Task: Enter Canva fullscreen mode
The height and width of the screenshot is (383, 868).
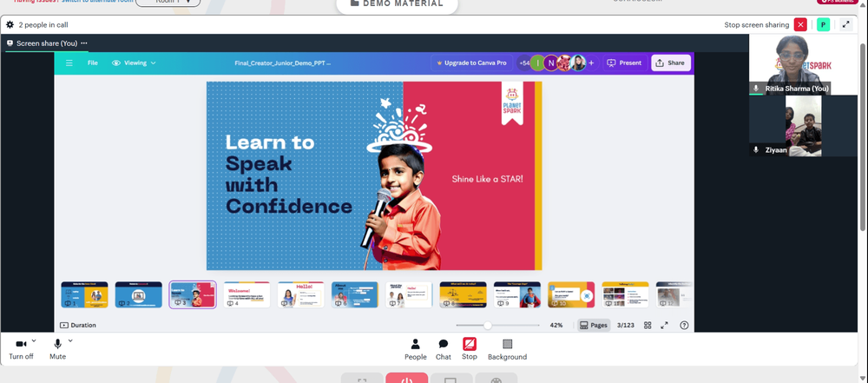Action: coord(665,326)
